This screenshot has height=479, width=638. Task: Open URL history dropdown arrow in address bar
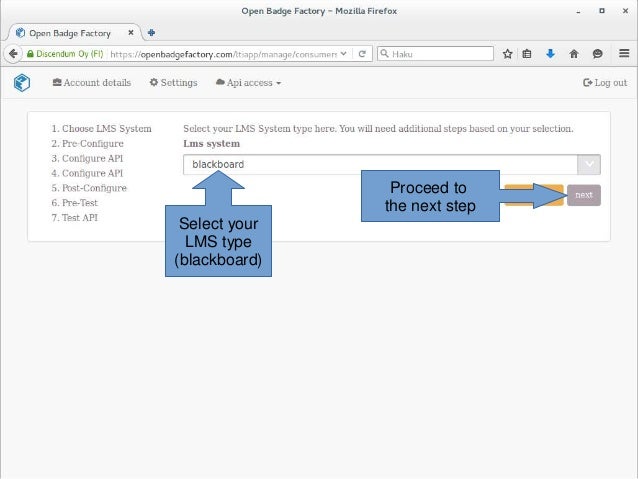[x=343, y=53]
